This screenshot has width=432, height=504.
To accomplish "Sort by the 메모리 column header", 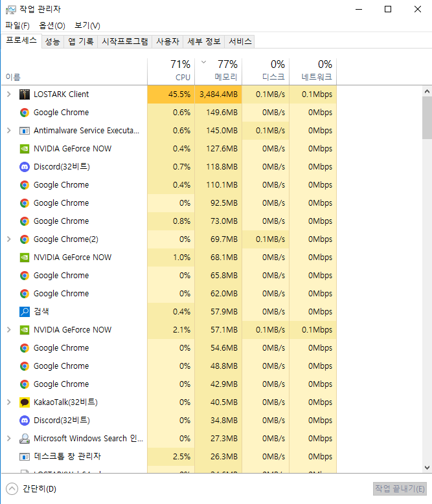I will pos(218,72).
